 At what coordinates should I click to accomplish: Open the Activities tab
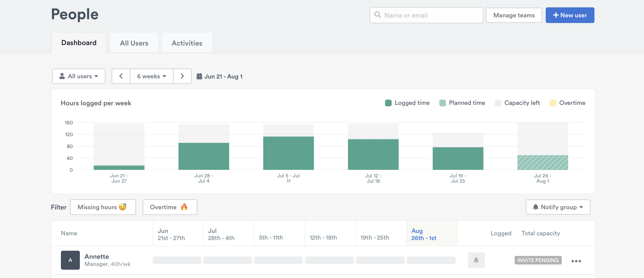click(x=187, y=43)
